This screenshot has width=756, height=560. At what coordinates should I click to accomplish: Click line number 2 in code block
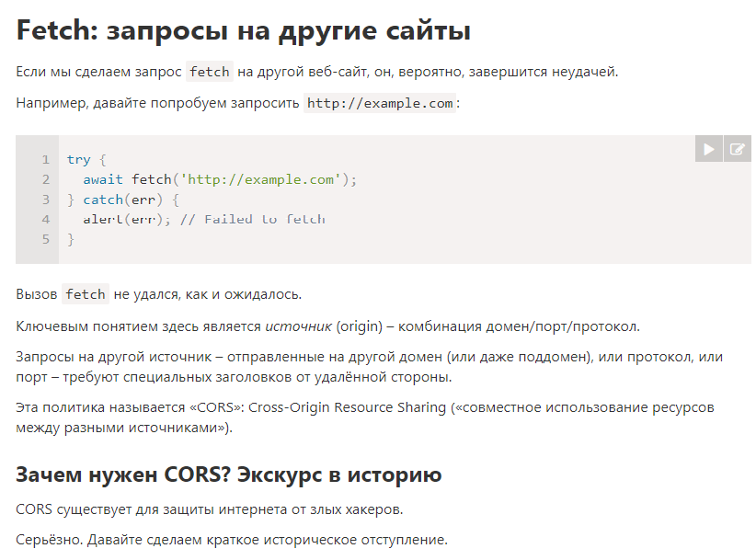pos(45,179)
